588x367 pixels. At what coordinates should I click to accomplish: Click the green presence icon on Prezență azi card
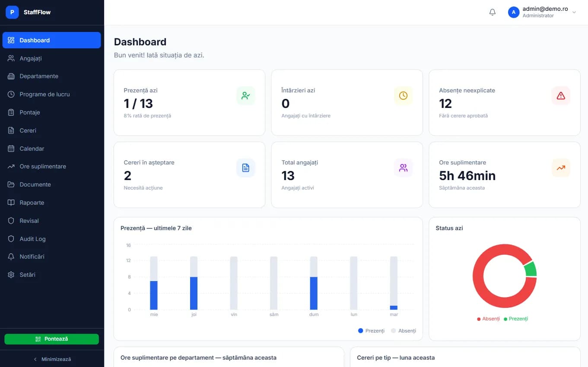tap(246, 96)
